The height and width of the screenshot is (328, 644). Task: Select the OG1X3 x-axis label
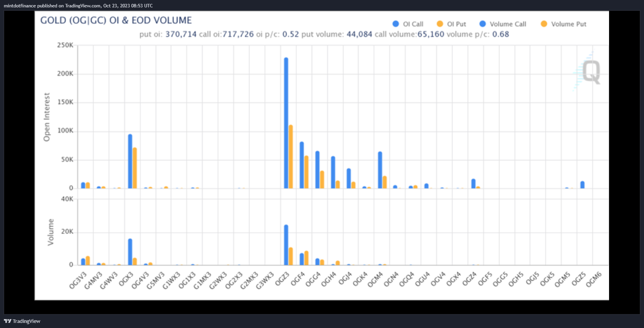tap(187, 281)
